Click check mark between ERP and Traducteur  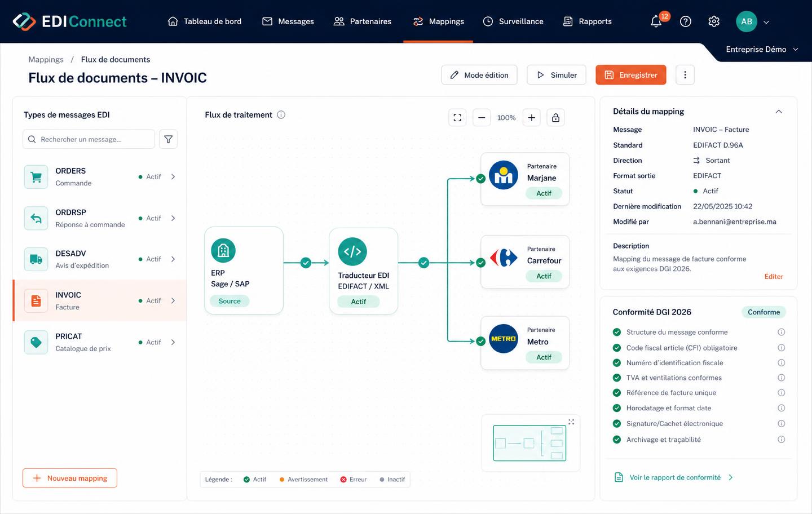point(306,263)
